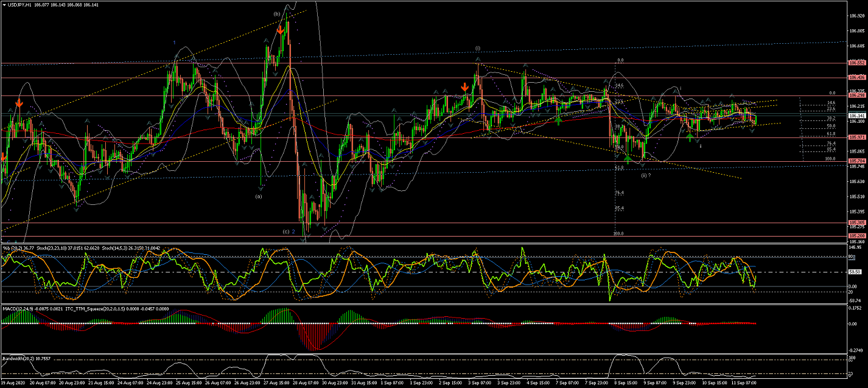
Task: Click the 106.298 highlighted price label
Action: pyautogui.click(x=857, y=95)
